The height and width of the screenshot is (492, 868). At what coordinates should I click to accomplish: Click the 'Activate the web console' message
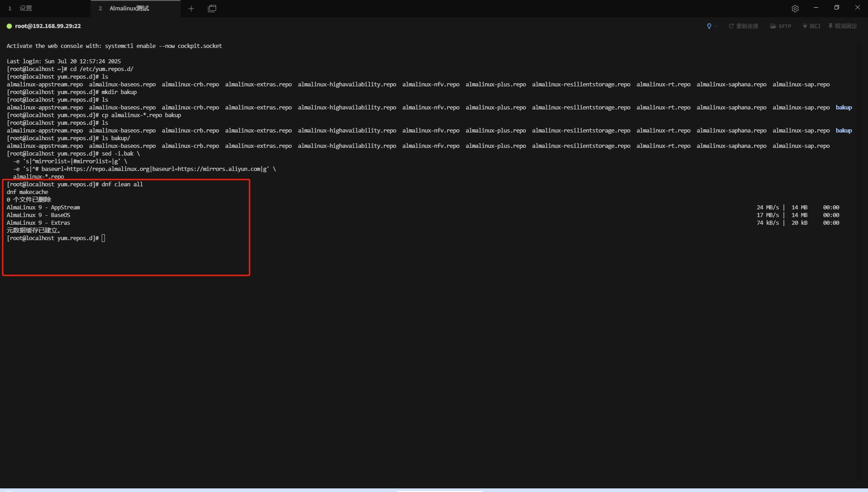point(114,46)
